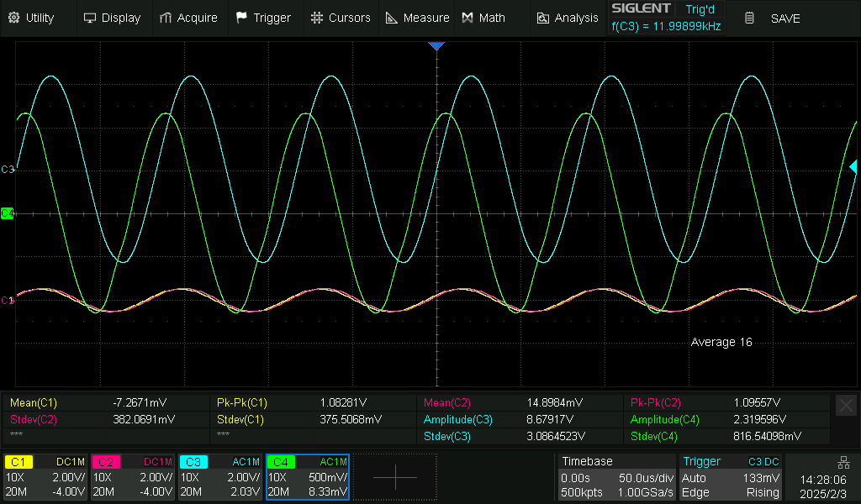Expand the Timebase settings panel
Image resolution: width=861 pixels, height=504 pixels.
[615, 476]
